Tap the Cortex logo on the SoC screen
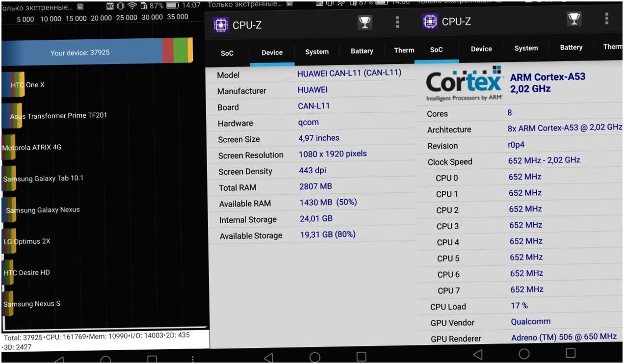 [x=464, y=84]
